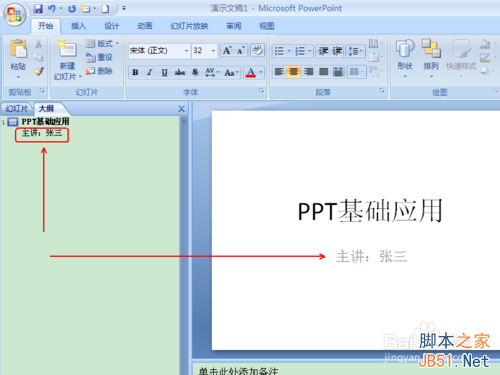
Task: Select the 大纲 outline tab
Action: 47,109
